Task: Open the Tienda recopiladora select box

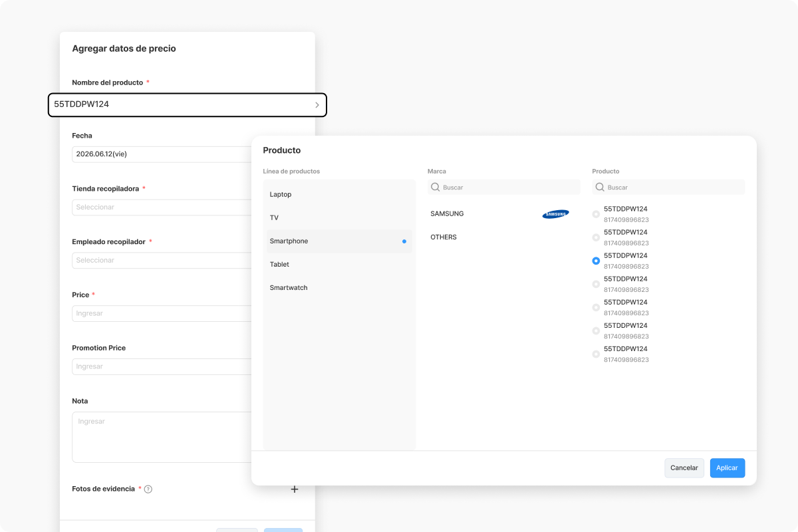Action: click(162, 207)
